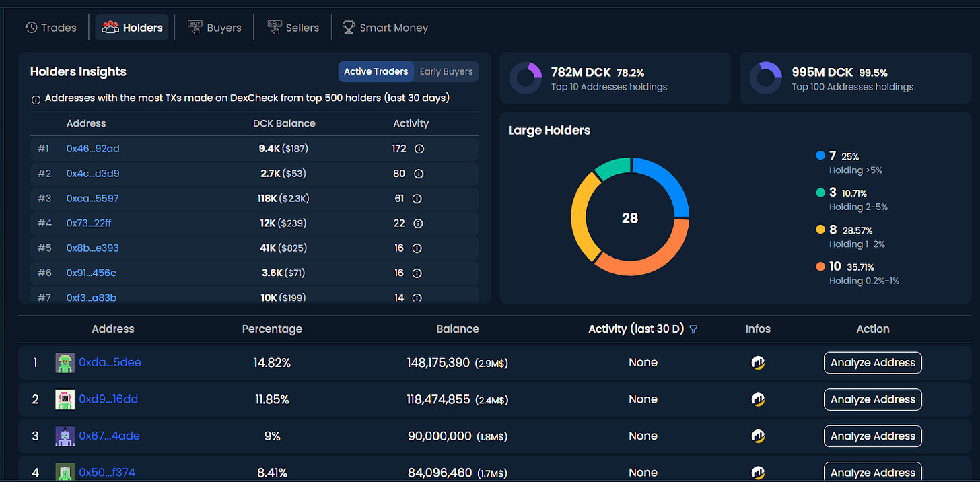
Task: Open address 0xca...5597
Action: point(92,198)
